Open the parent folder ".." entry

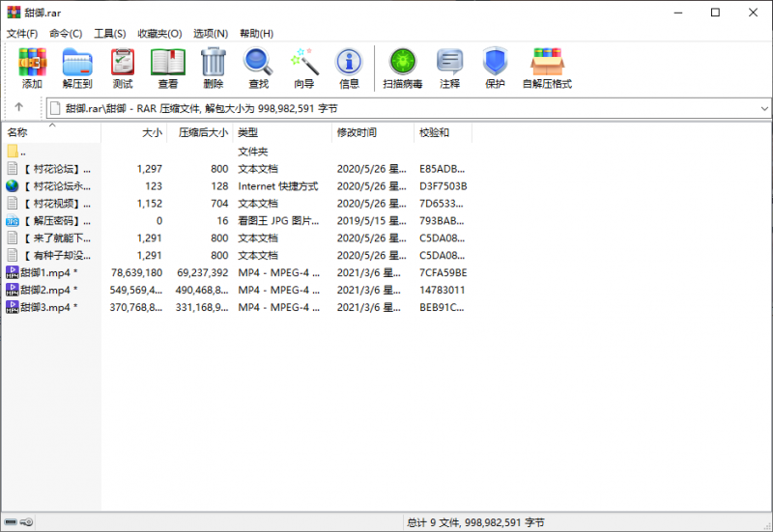(x=21, y=152)
